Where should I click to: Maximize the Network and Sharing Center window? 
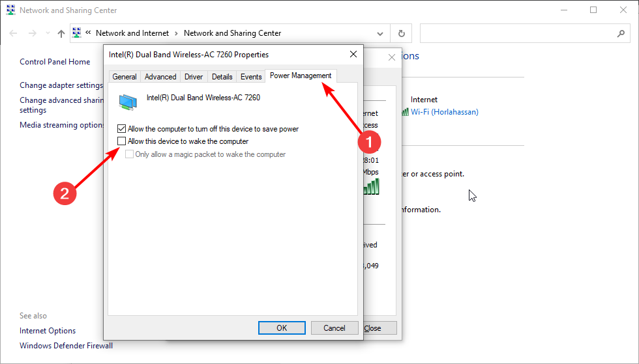tap(593, 10)
